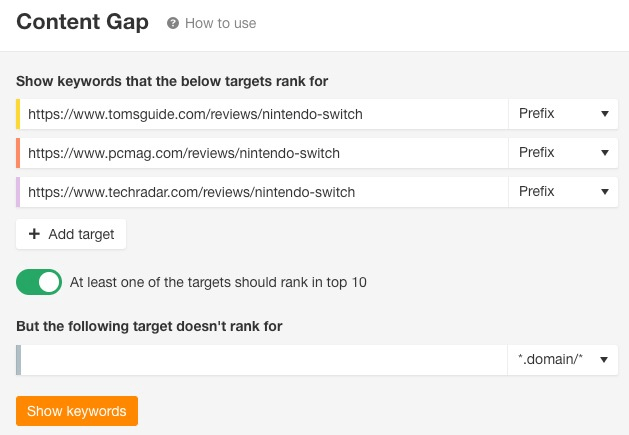Screen dimensions: 629x435
Task: Click gray color marker beside empty target
Action: point(18,360)
